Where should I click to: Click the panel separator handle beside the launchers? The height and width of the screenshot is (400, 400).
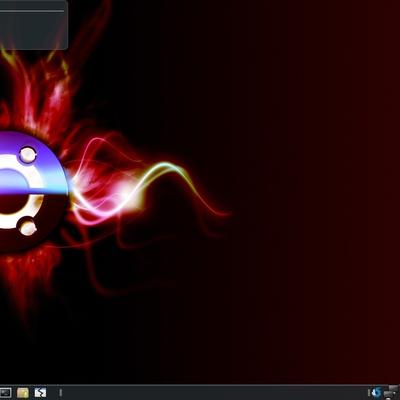click(x=60, y=393)
